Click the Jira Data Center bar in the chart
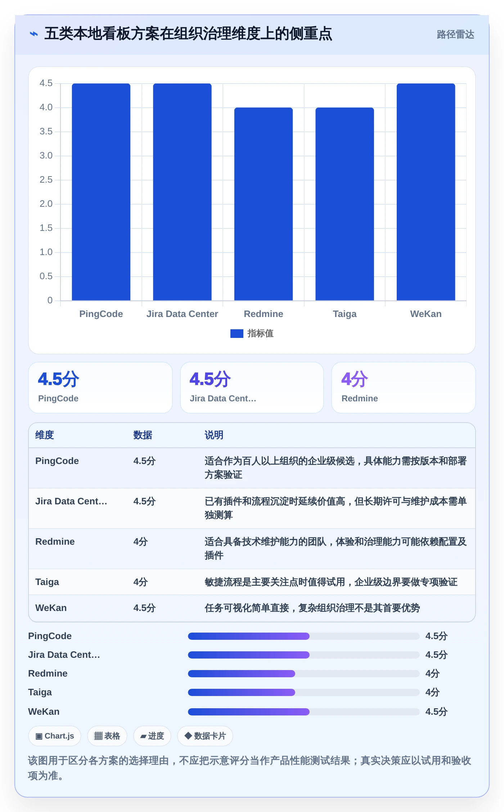This screenshot has height=812, width=504. (182, 192)
